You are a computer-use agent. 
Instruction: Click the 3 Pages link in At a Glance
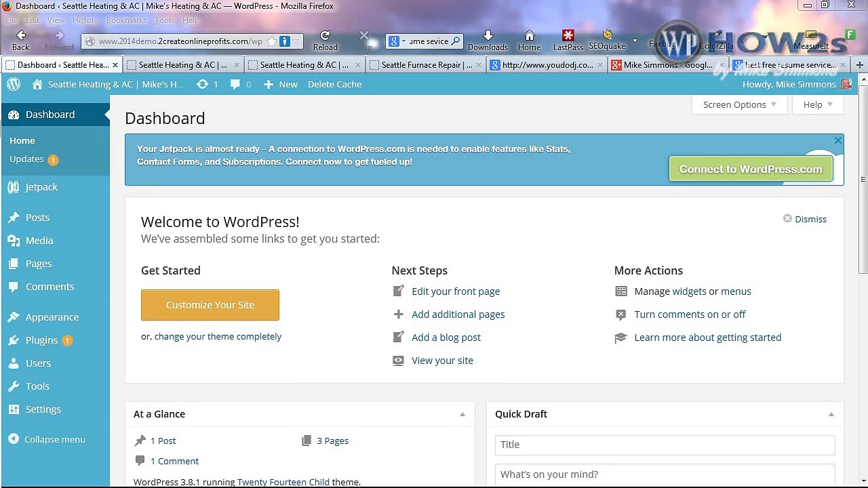332,441
